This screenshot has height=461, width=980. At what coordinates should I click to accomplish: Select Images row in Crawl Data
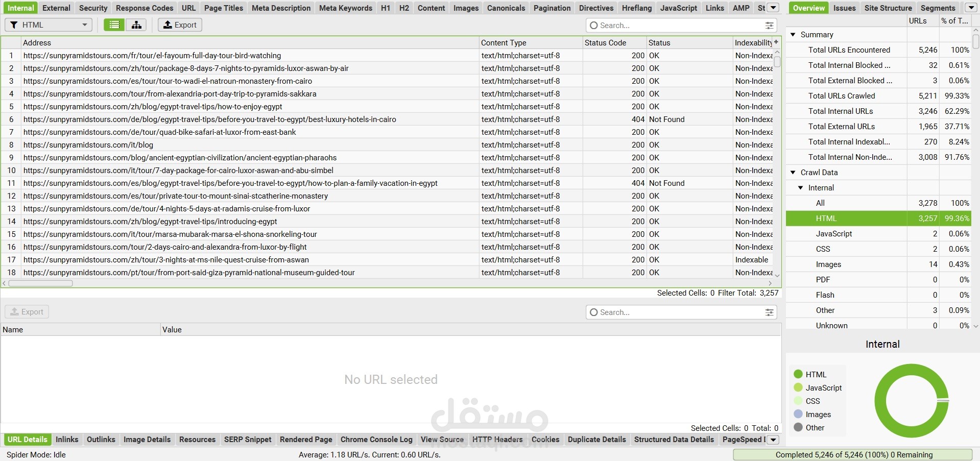[878, 264]
